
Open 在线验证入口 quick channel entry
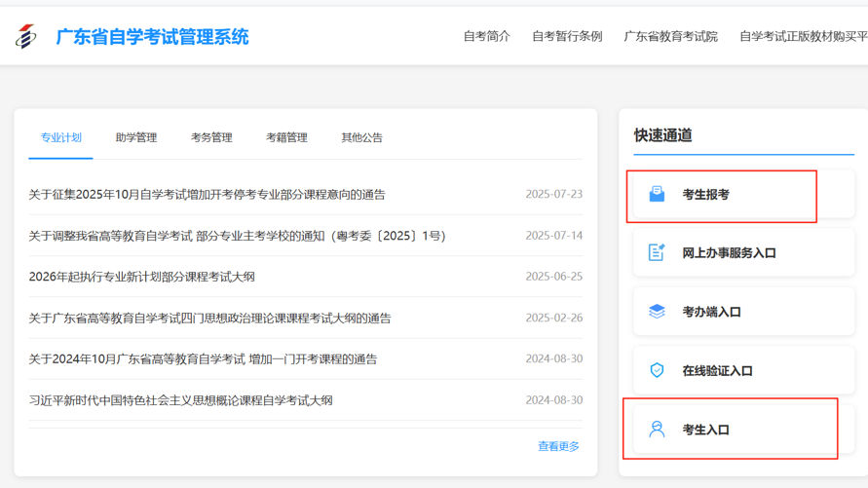coord(743,370)
